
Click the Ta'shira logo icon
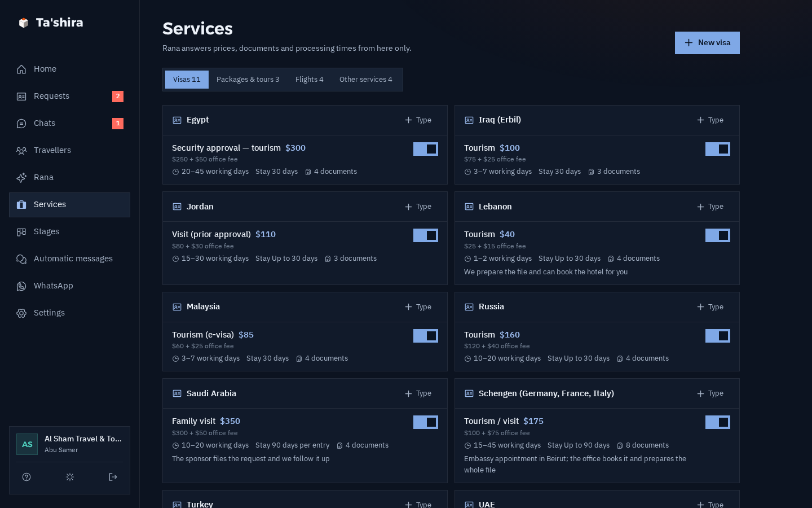click(x=23, y=23)
